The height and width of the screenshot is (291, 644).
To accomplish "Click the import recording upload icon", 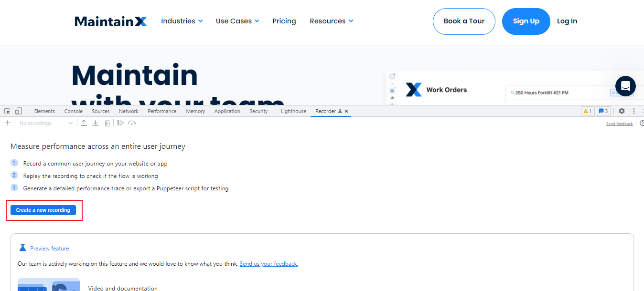I will (84, 123).
